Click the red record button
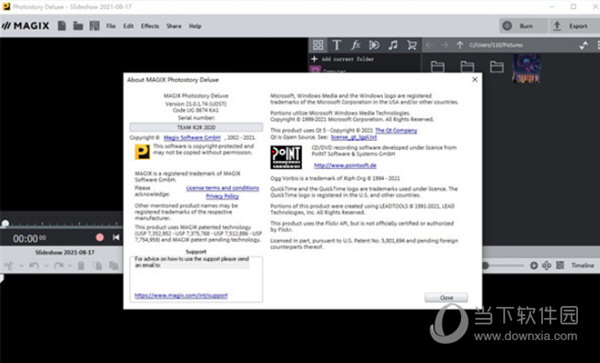Screen dimensions: 600x363 tap(100, 238)
